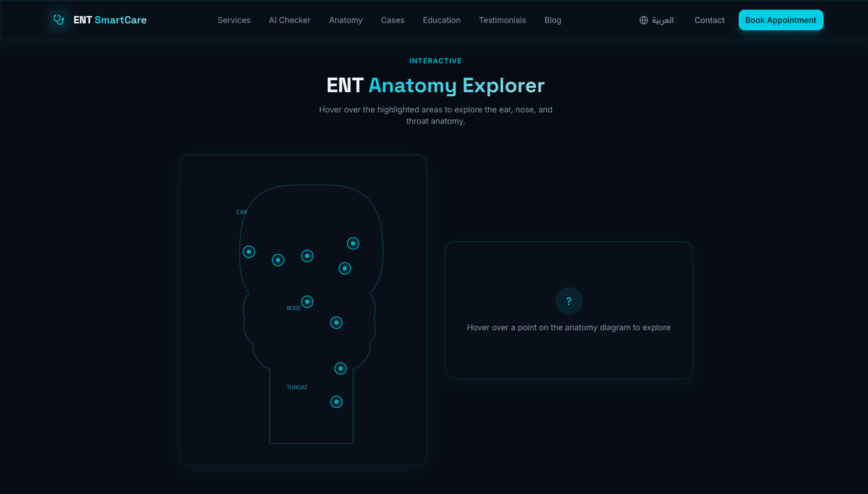Click the hover-to-explore info card
868x494 pixels.
[x=569, y=349]
